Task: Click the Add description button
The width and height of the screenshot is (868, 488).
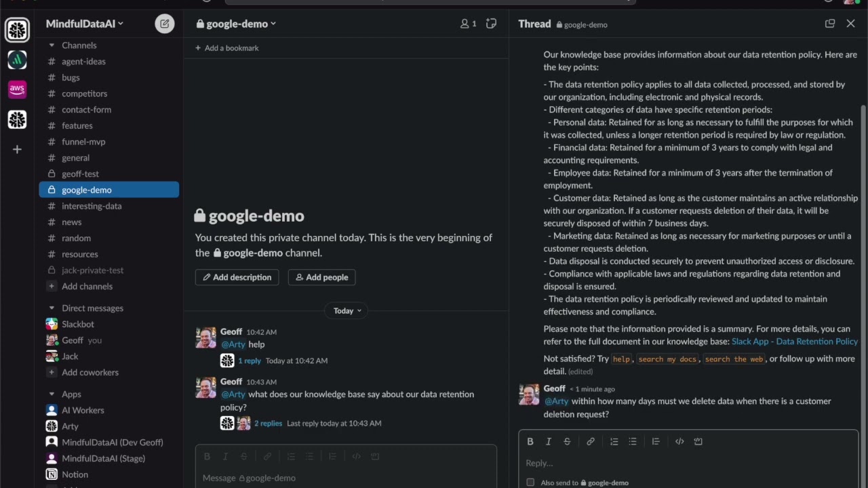Action: pos(237,277)
